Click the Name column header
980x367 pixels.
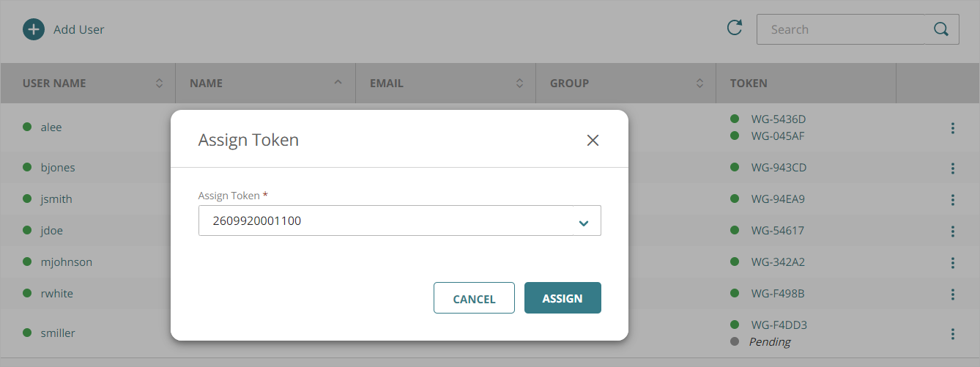207,84
